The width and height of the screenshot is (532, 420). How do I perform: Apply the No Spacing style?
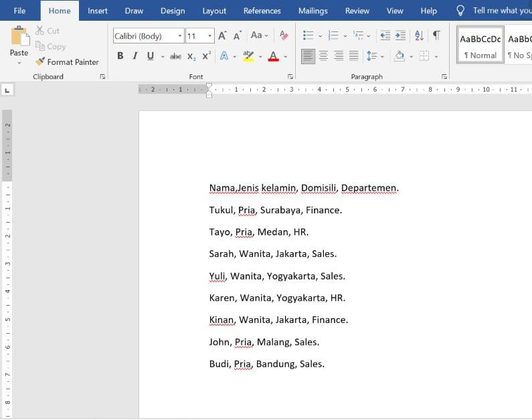coord(519,45)
